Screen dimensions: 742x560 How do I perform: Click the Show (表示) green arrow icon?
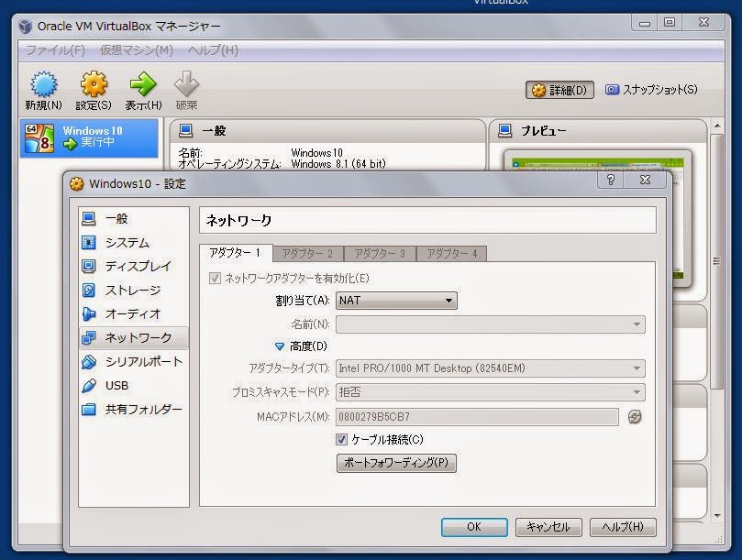[143, 84]
